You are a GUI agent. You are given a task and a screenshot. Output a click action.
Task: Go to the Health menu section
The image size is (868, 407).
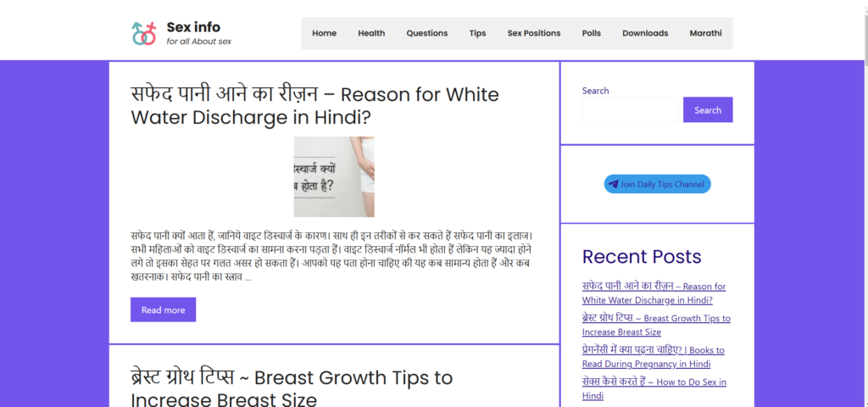(x=371, y=33)
